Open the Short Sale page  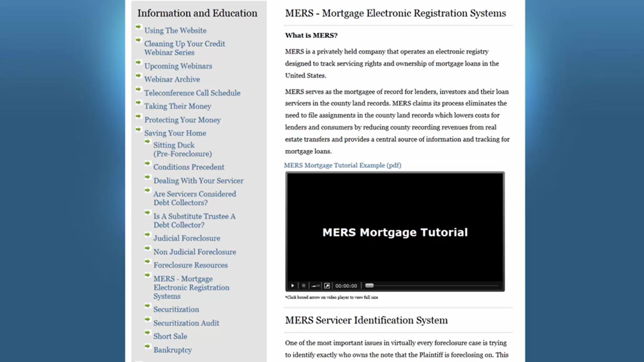tap(170, 336)
